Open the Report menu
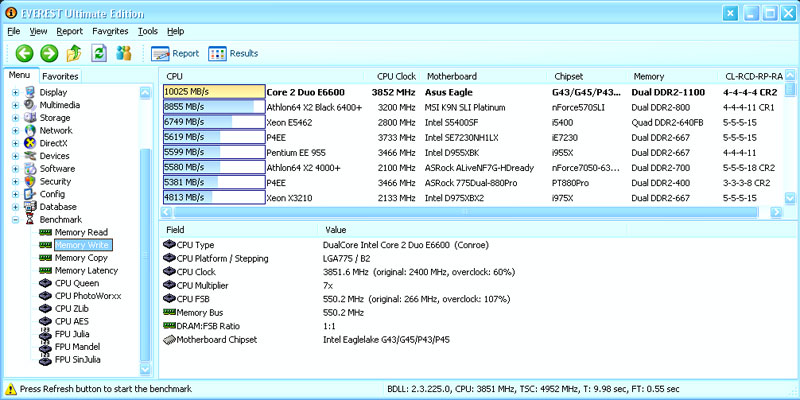 69,31
